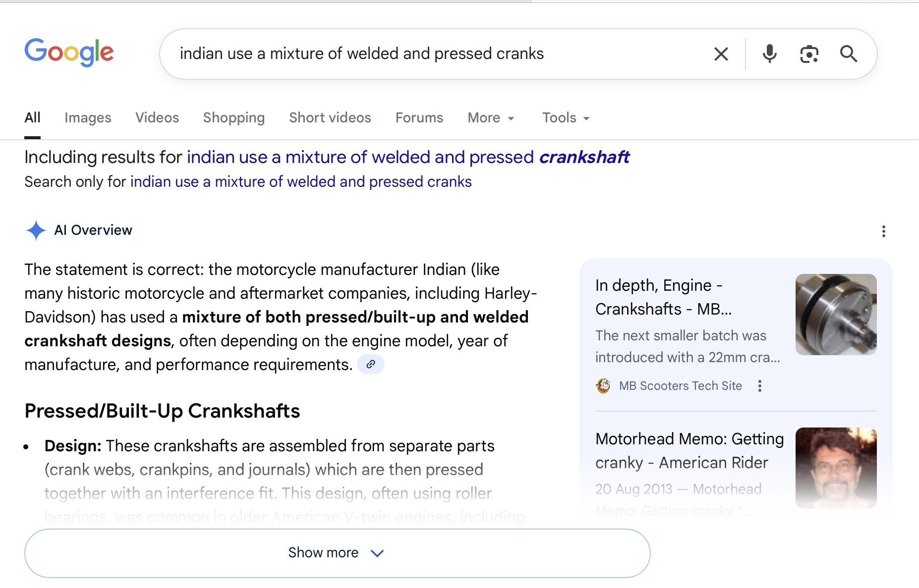This screenshot has width=919, height=588.
Task: Click the AI Overview sparkle icon
Action: tap(36, 230)
